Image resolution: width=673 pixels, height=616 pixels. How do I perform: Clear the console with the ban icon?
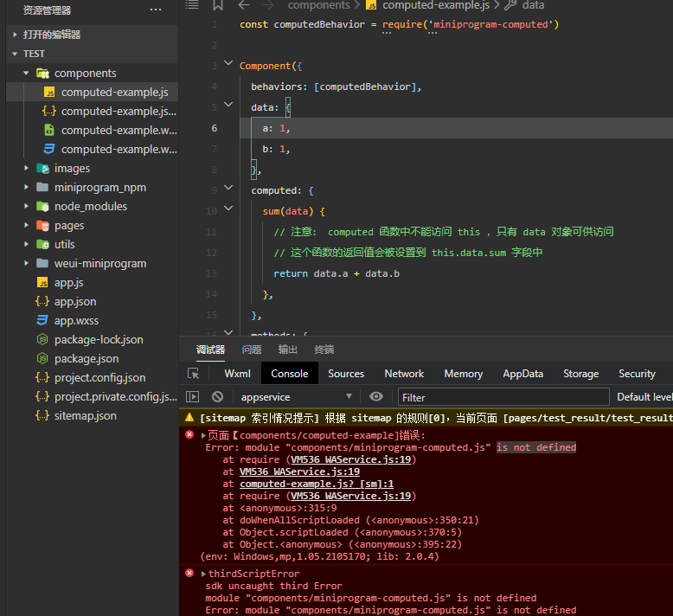click(x=218, y=396)
